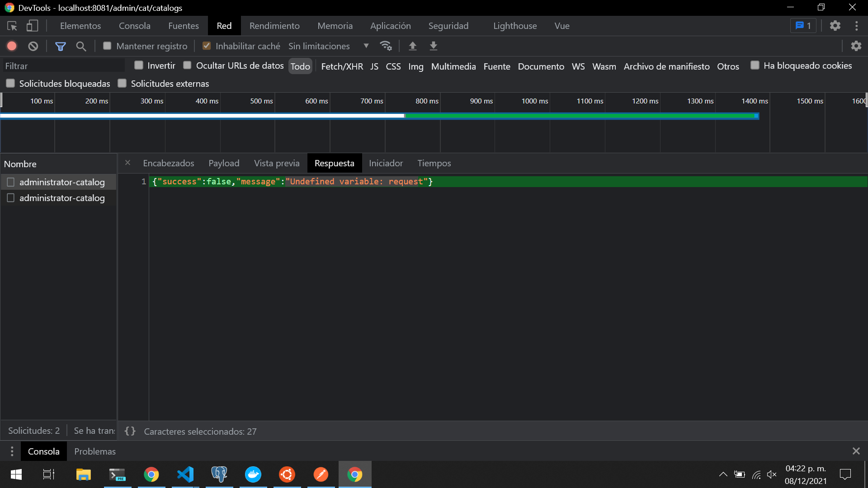Click the Nombre column header

[58, 164]
